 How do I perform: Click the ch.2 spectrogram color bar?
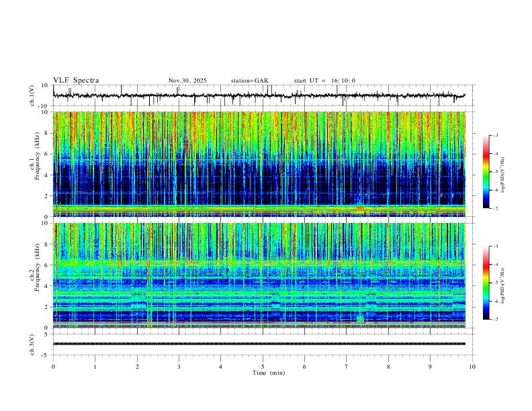point(486,283)
